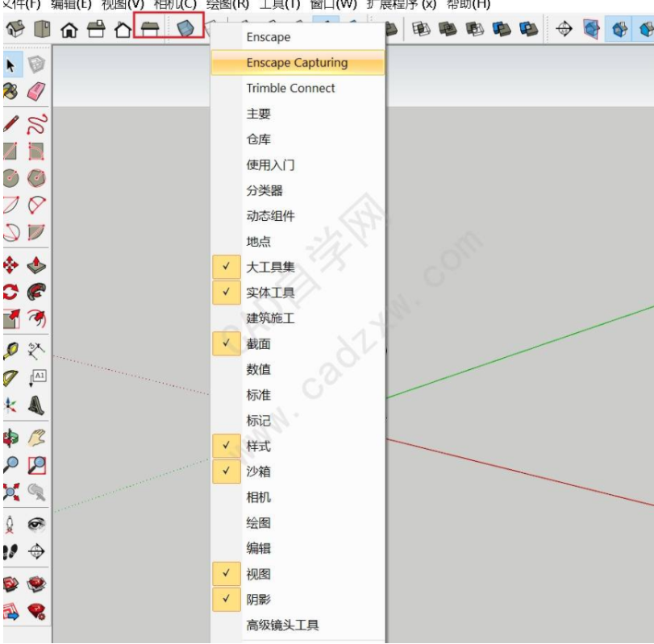Viewport: 654px width, 644px height.
Task: Switch to the Front view house icon
Action: click(x=69, y=30)
